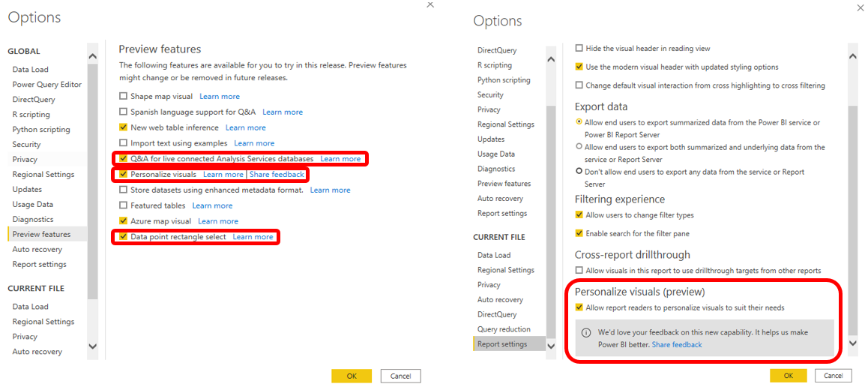Click OK in the right Options dialog
868x387 pixels.
click(788, 375)
